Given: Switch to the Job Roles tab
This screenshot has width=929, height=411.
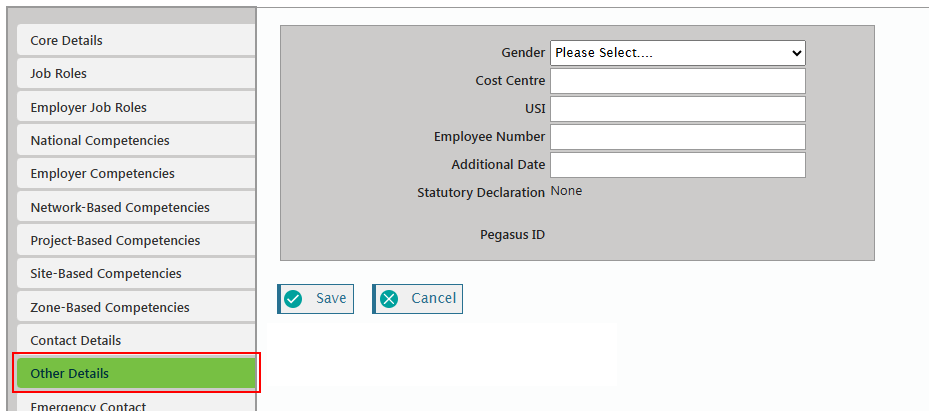Looking at the screenshot, I should click(x=136, y=74).
